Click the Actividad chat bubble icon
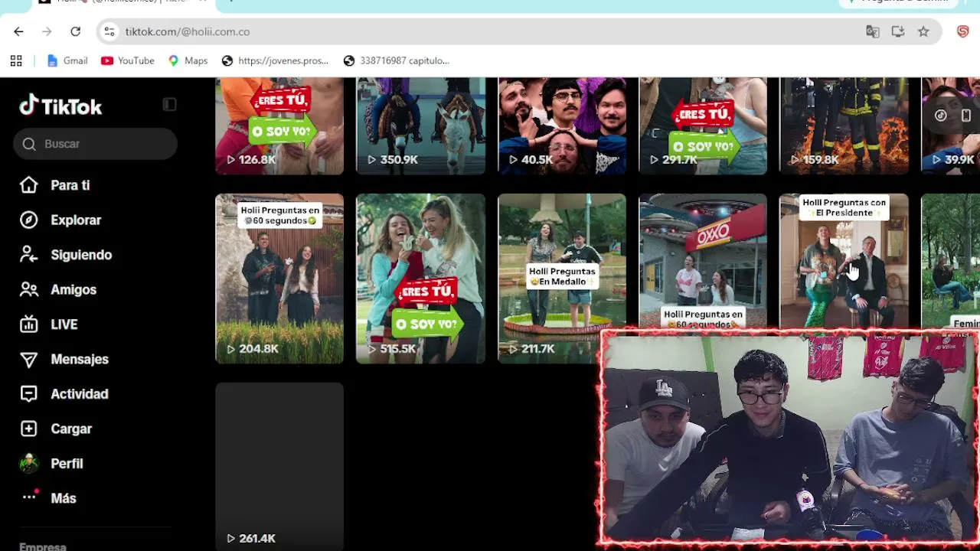980x551 pixels. [x=28, y=394]
